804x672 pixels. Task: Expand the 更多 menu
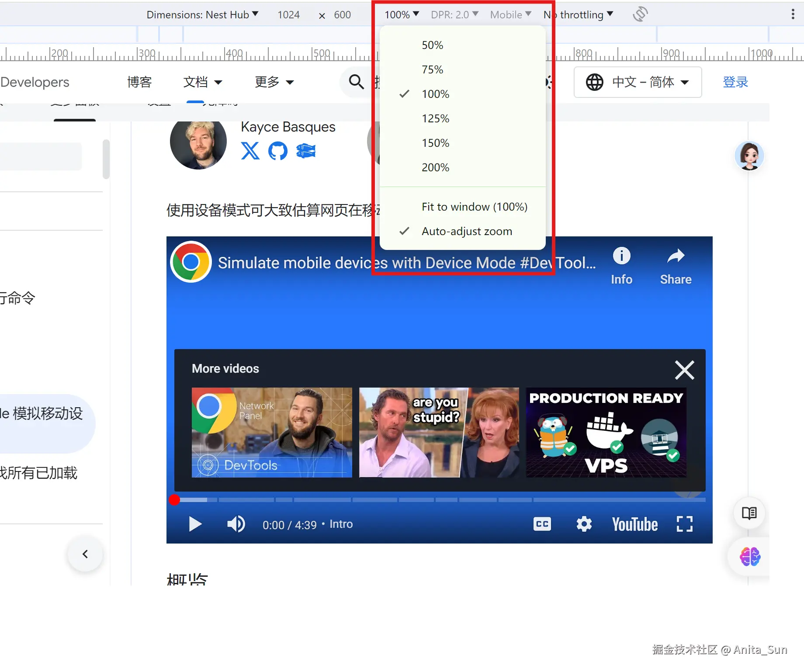274,82
